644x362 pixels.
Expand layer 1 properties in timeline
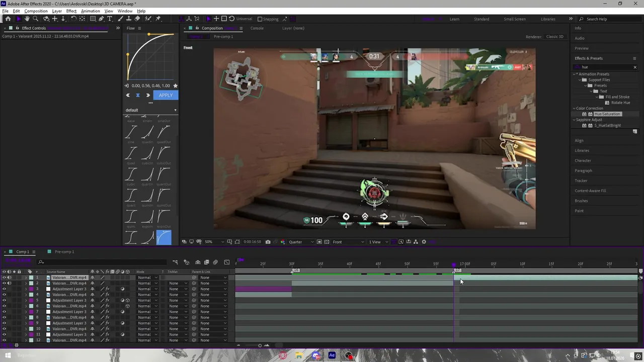(26, 278)
